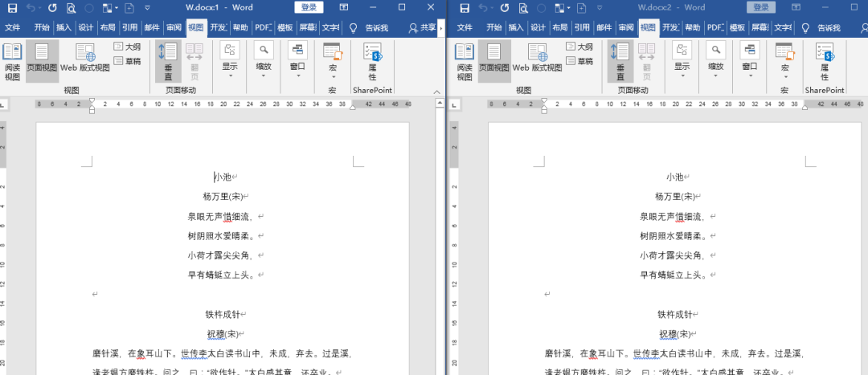868x375 pixels.
Task: Choose Outline (大纲) view in W.docx:1
Action: pos(127,47)
